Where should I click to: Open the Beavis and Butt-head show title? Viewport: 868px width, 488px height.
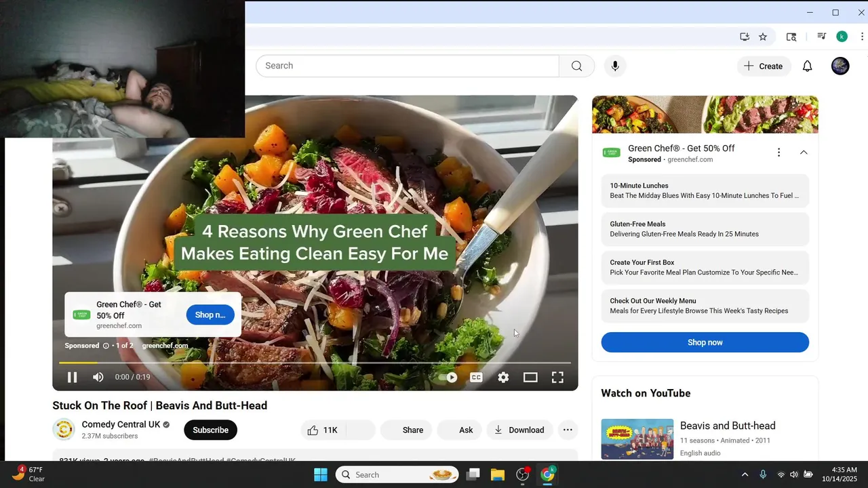point(728,426)
